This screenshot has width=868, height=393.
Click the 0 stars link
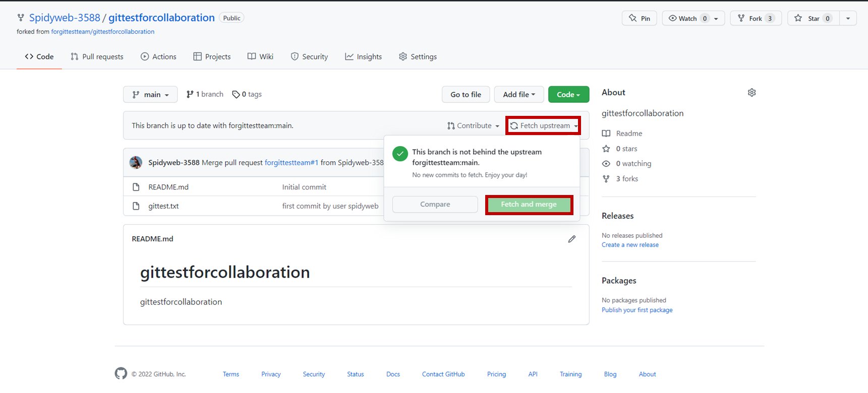(x=626, y=149)
